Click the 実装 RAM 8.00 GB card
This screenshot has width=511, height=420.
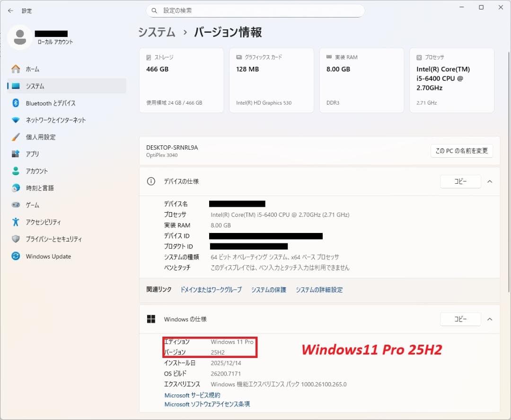pyautogui.click(x=362, y=80)
